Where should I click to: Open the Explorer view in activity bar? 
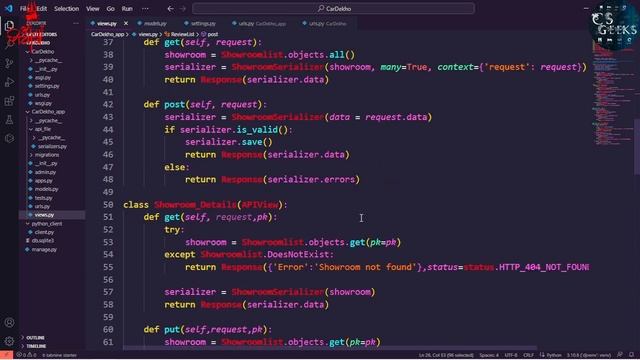coord(9,26)
